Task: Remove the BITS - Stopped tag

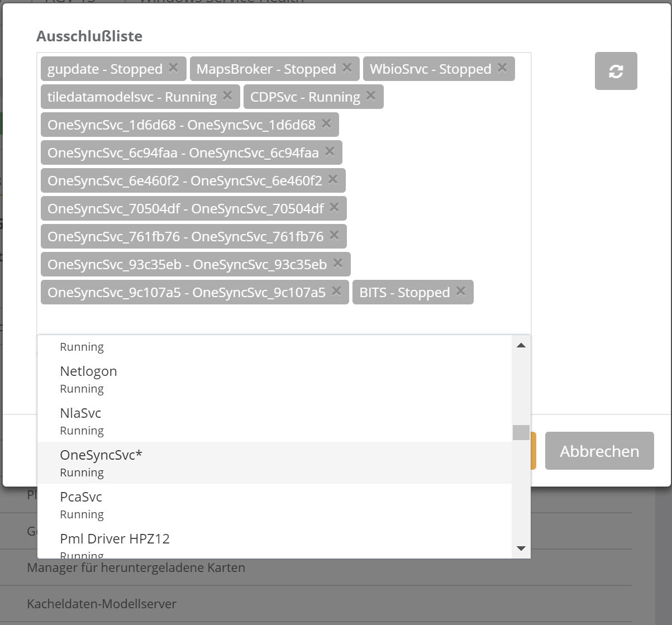Action: 460,291
